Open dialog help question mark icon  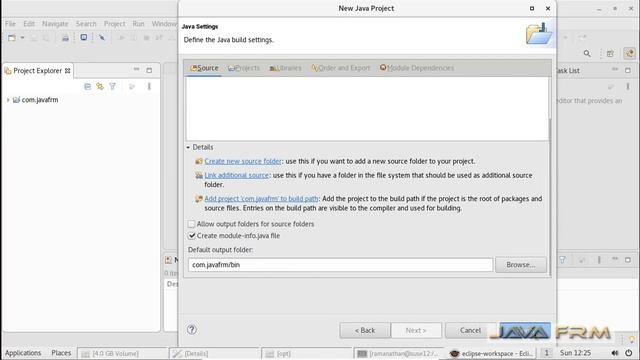tap(191, 329)
